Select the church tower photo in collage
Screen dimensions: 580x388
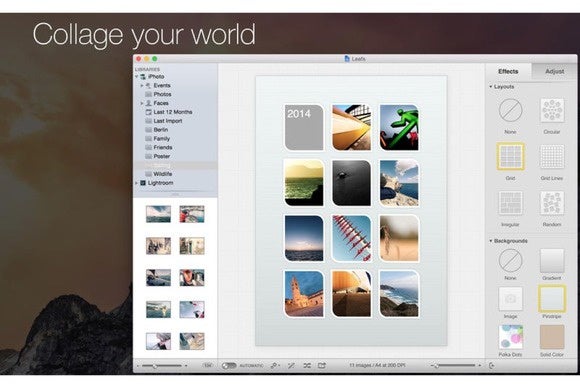(304, 294)
